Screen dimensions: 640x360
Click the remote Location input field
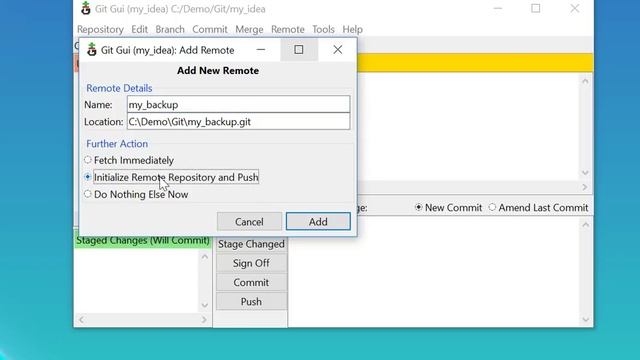(238, 122)
